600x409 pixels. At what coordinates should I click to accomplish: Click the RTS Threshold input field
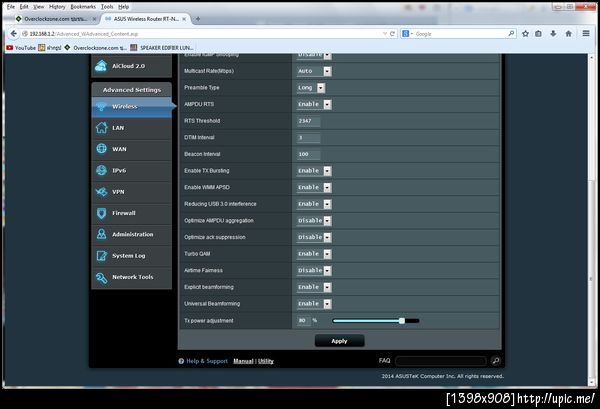308,121
